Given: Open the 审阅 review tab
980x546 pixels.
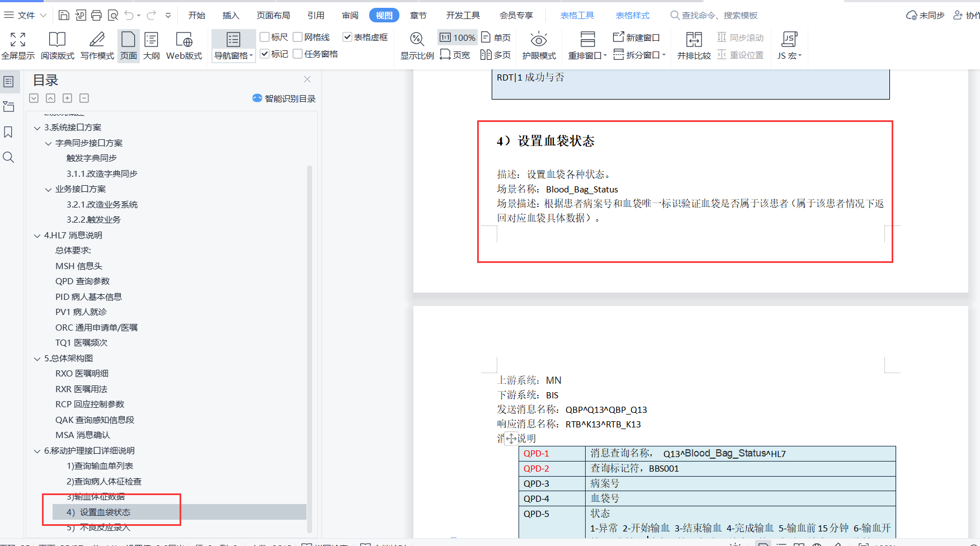Looking at the screenshot, I should (350, 15).
